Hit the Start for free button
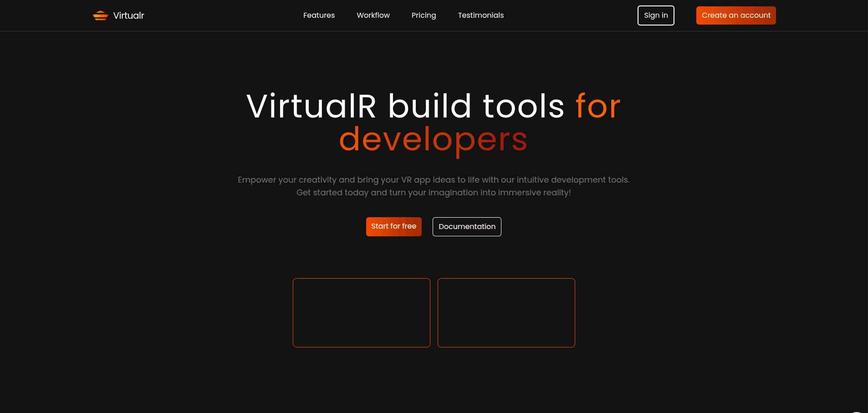The image size is (868, 413). pos(393,226)
